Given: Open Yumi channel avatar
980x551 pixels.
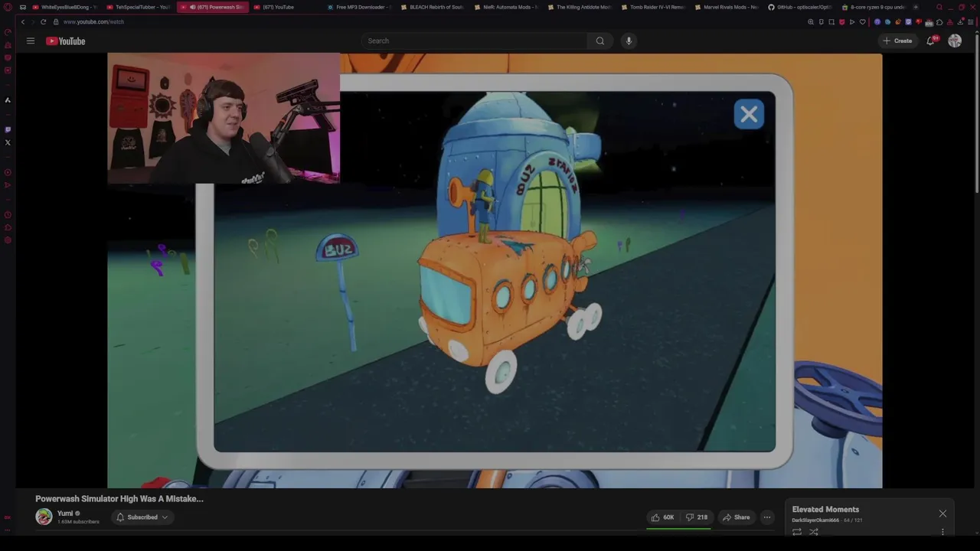Looking at the screenshot, I should tap(44, 517).
